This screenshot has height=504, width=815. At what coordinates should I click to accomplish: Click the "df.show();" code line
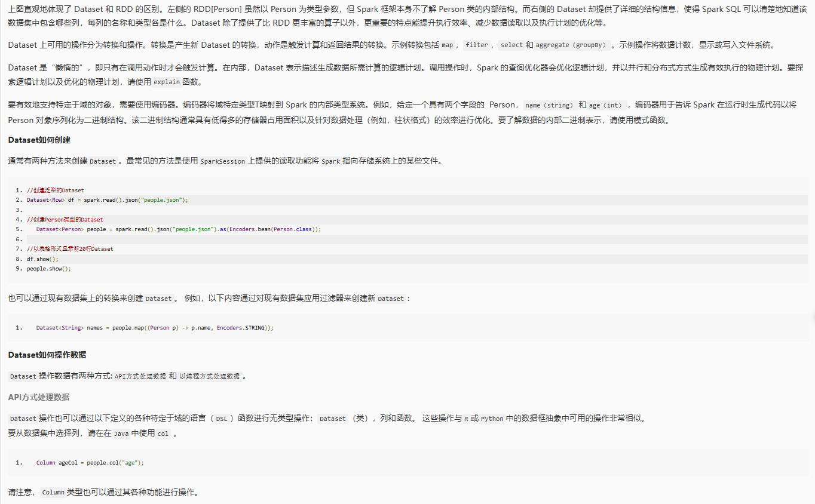pos(42,259)
